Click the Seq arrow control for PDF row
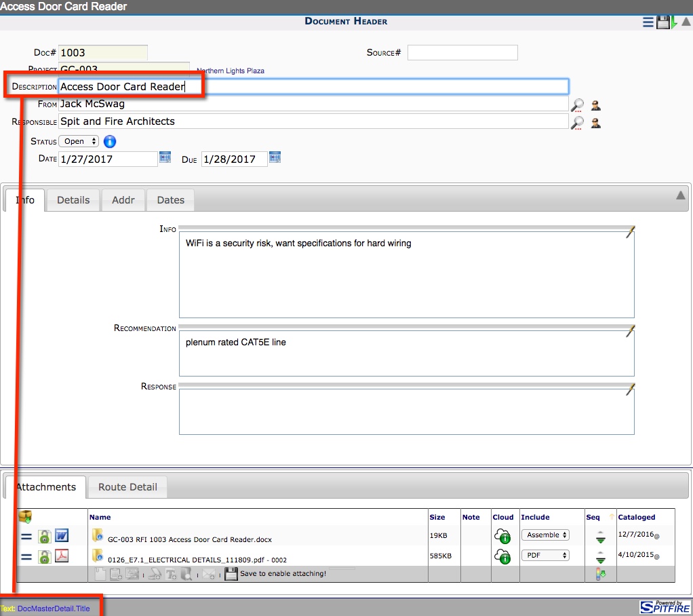The width and height of the screenshot is (693, 616). 600,557
